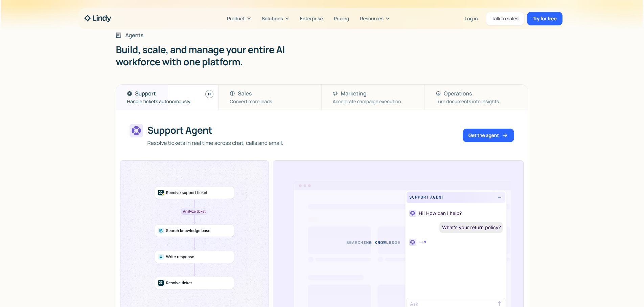Click the Lindy logo
The width and height of the screenshot is (644, 307).
coord(97,18)
